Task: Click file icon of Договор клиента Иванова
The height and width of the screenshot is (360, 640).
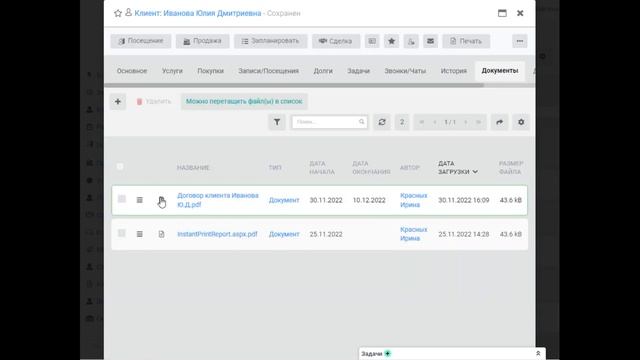Action: [x=161, y=200]
